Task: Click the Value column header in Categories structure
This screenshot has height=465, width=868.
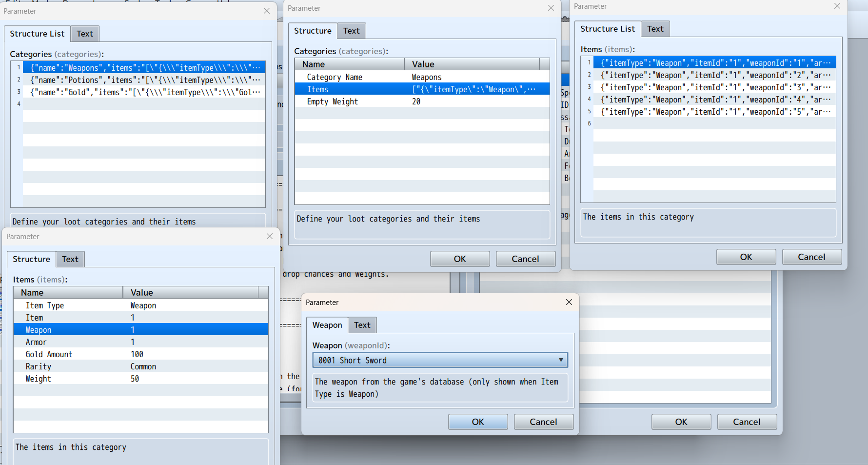Action: click(472, 64)
